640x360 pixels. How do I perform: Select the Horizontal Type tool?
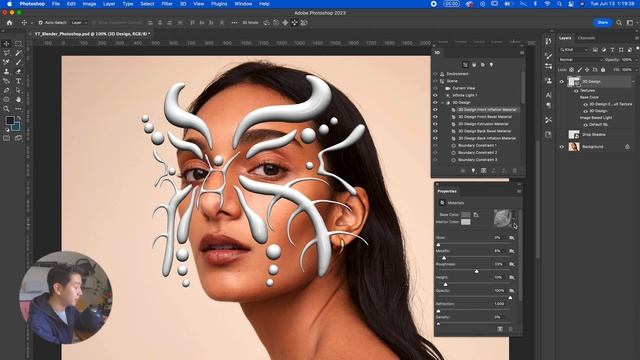(x=18, y=81)
